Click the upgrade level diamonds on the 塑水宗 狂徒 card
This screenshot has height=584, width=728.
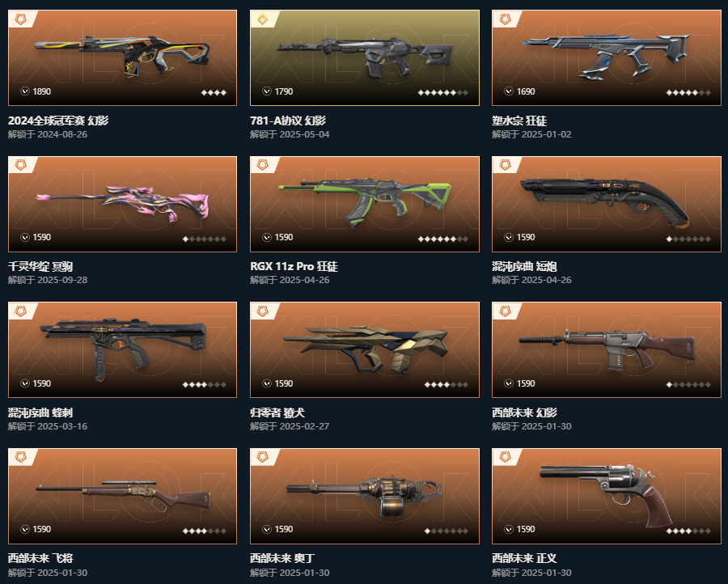pyautogui.click(x=688, y=93)
